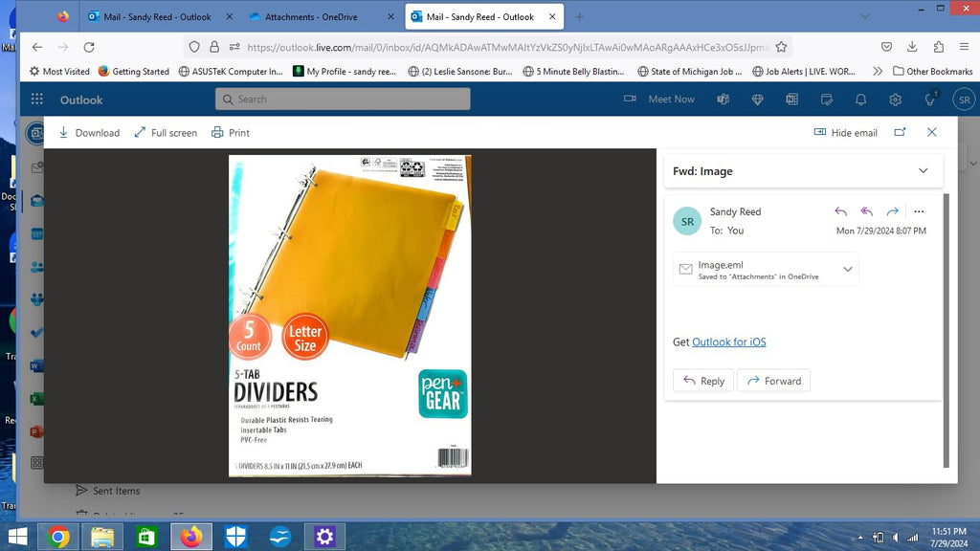Screen dimensions: 980x551
Task: Open attachment preview in new window
Action: [x=900, y=132]
